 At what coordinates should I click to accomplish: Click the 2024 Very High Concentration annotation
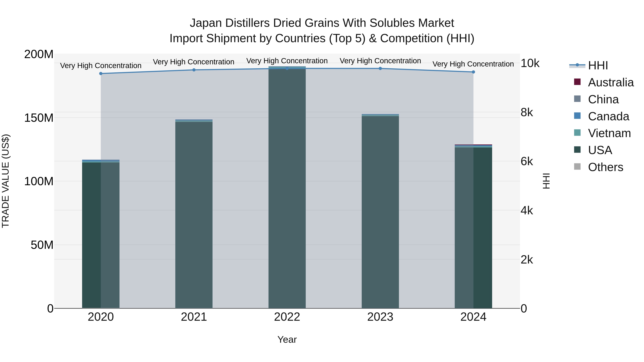pyautogui.click(x=473, y=64)
